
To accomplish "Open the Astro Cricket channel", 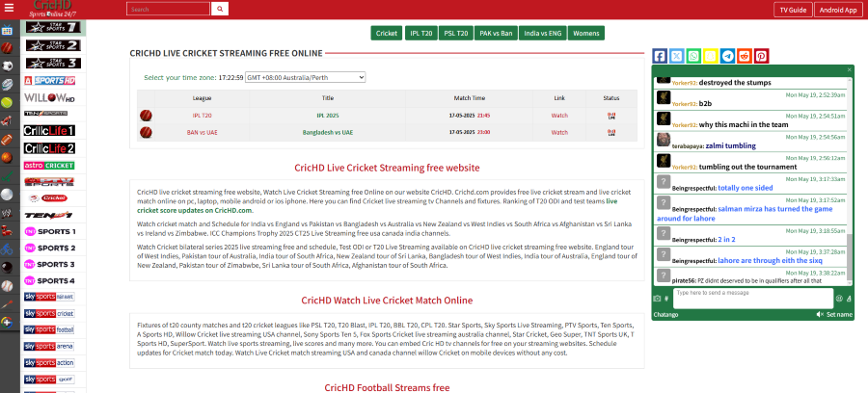I will (49, 166).
